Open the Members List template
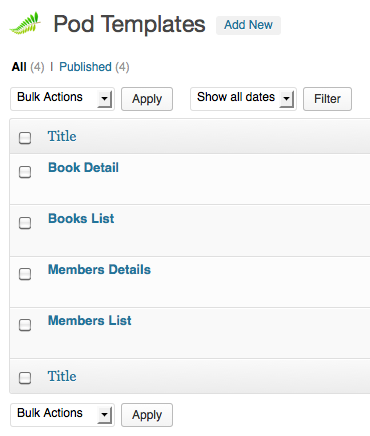Image resolution: width=370 pixels, height=436 pixels. point(90,321)
